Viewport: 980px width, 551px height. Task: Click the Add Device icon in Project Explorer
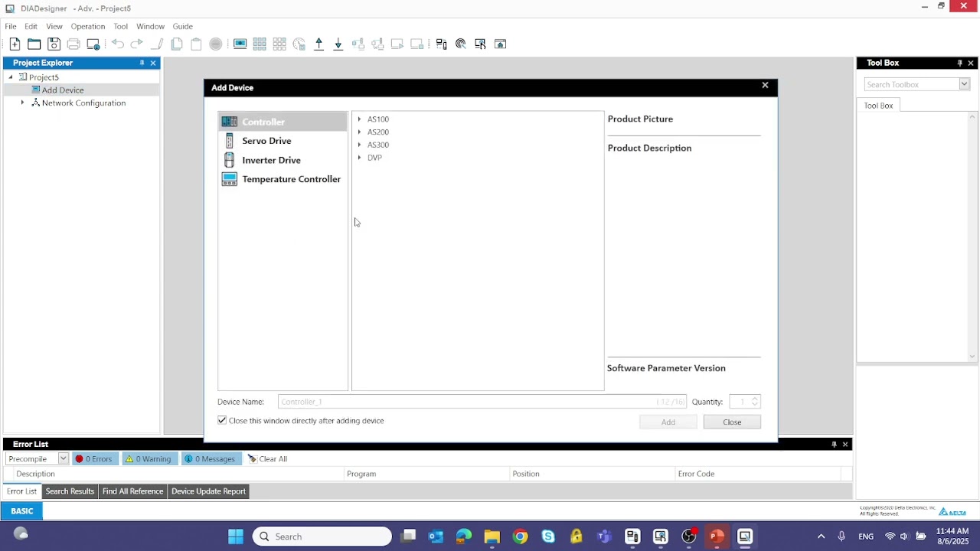coord(35,90)
